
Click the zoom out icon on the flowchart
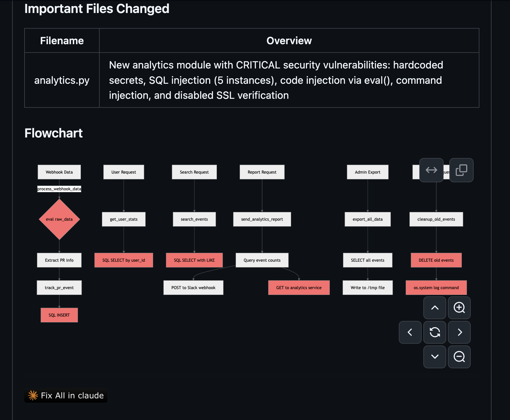coord(459,357)
